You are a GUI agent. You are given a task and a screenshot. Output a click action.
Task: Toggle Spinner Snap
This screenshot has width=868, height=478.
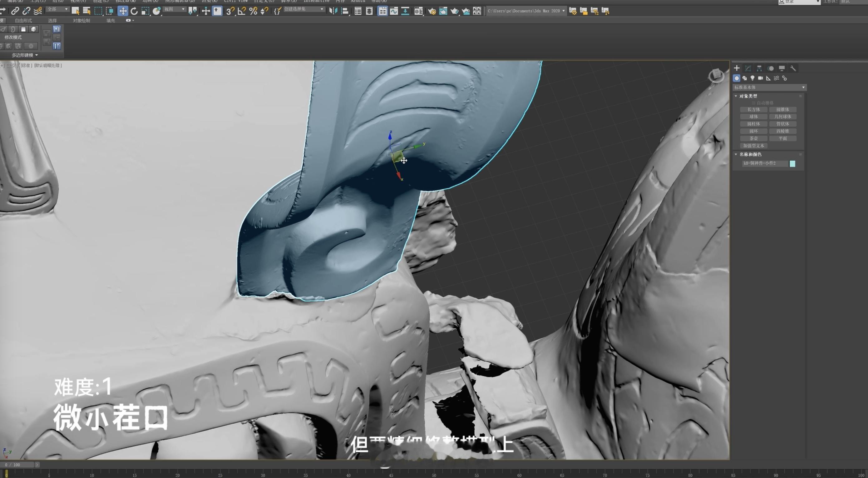tap(264, 11)
